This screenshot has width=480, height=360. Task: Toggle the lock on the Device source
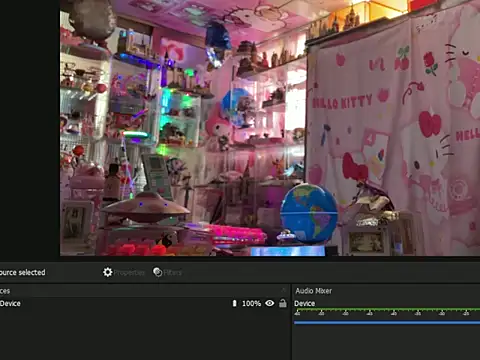tap(283, 303)
